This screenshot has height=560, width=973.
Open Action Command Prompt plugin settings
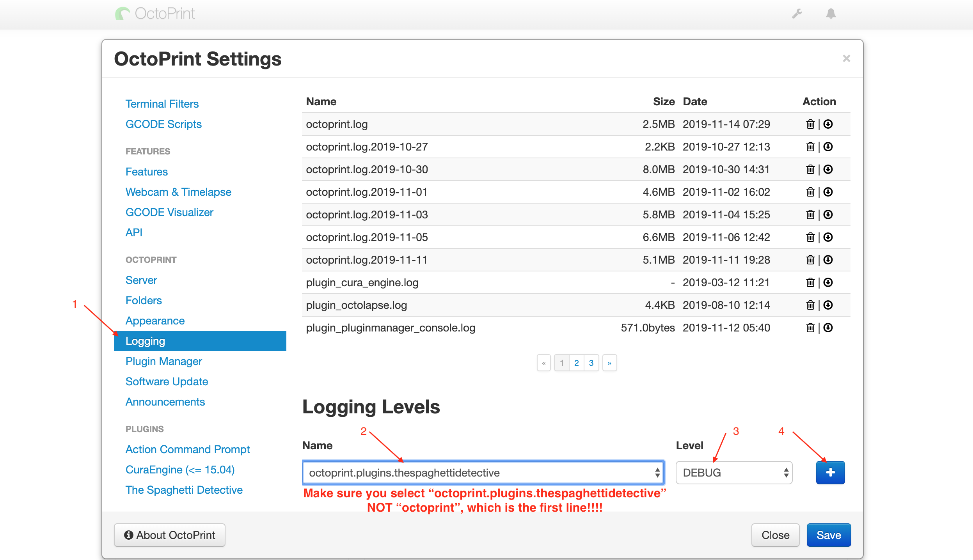(x=188, y=449)
